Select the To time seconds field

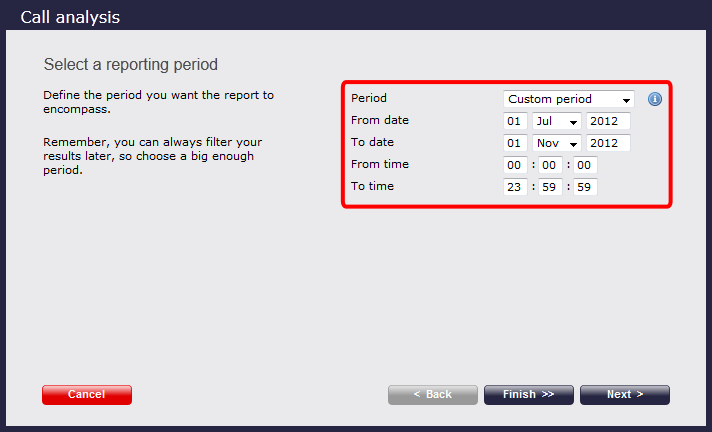point(585,187)
